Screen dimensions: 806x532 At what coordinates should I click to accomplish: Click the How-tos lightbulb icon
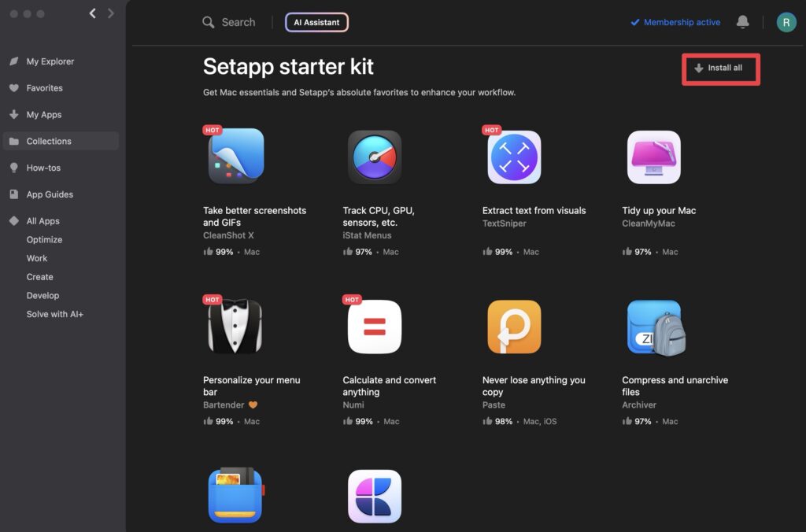pyautogui.click(x=14, y=168)
